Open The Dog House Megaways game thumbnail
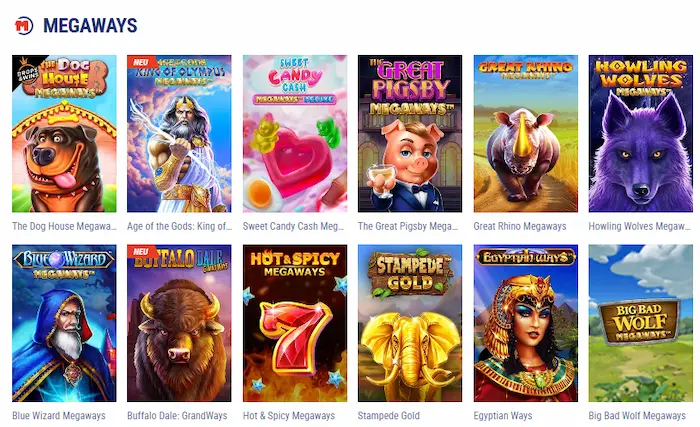Image resolution: width=700 pixels, height=427 pixels. point(64,134)
